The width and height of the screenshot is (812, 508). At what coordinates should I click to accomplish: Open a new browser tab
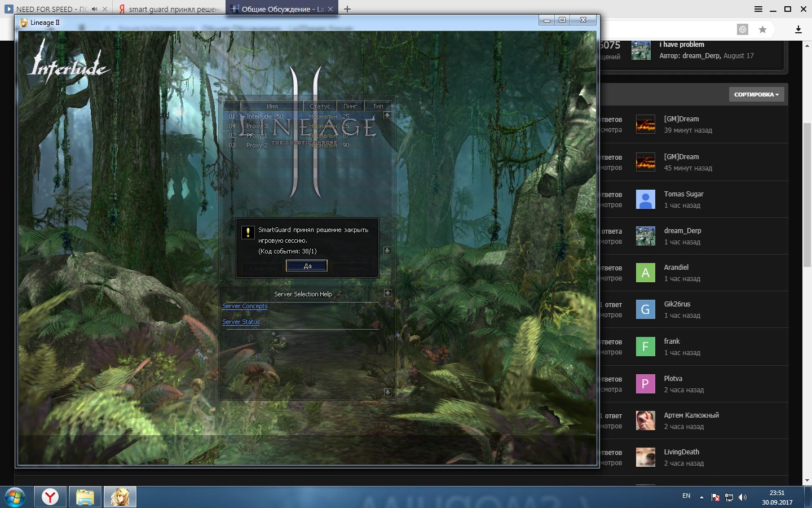click(347, 9)
